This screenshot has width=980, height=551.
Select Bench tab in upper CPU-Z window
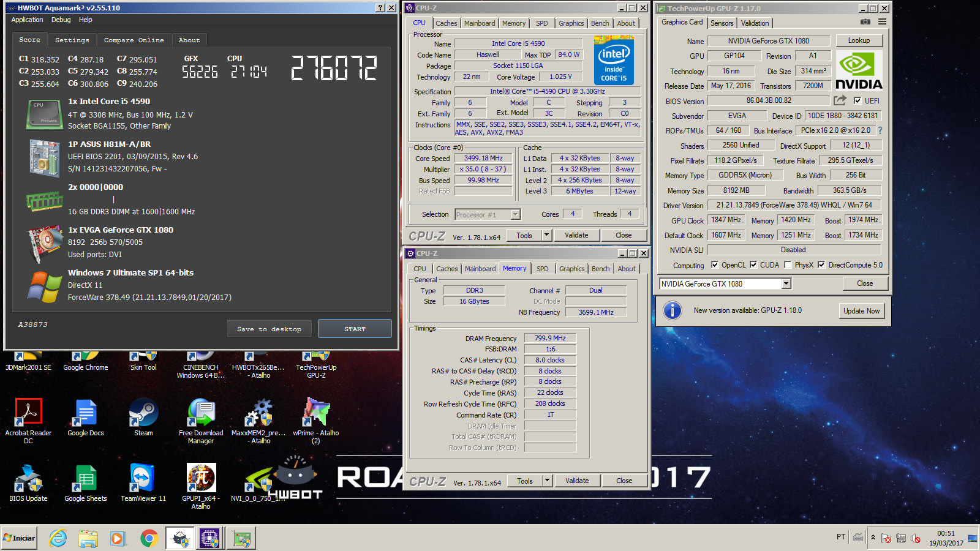coord(600,23)
